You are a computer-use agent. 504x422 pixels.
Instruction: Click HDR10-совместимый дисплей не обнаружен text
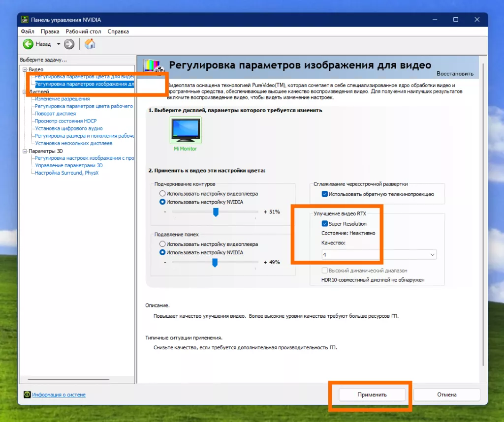tap(373, 280)
